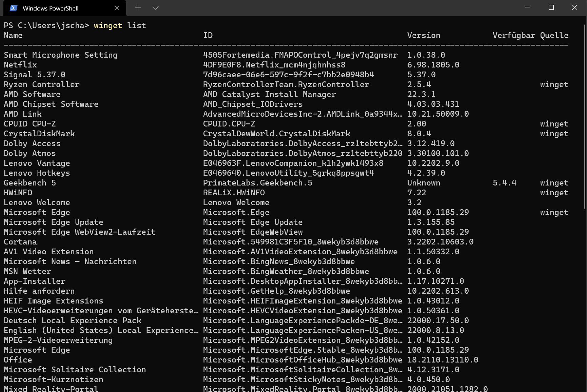Click 'PrimateLabs.Geekbench.5' ID text

click(x=258, y=183)
